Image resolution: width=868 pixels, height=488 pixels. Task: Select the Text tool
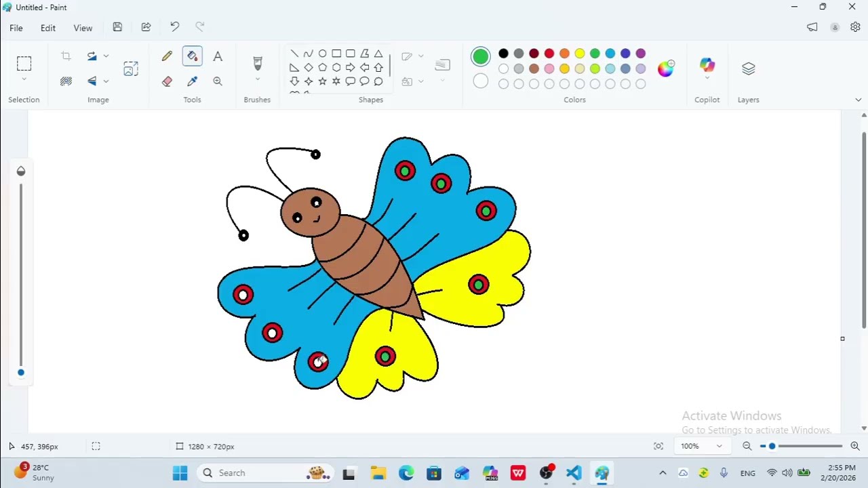point(218,57)
